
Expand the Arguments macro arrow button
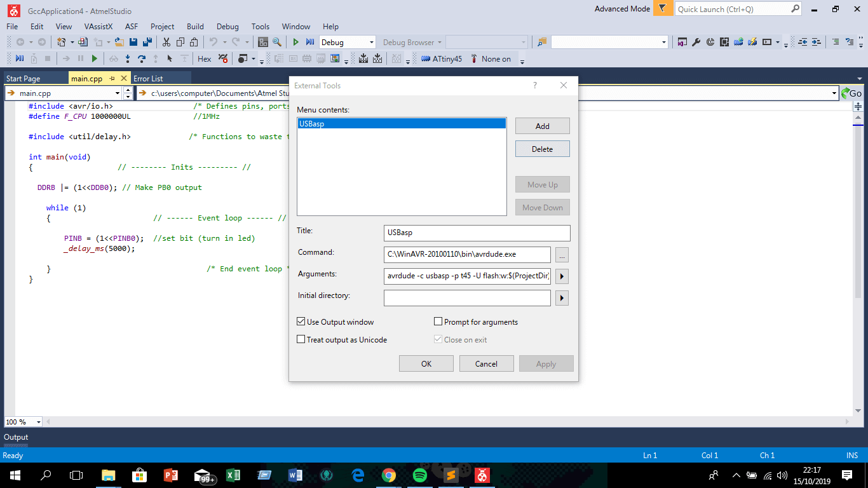[562, 276]
